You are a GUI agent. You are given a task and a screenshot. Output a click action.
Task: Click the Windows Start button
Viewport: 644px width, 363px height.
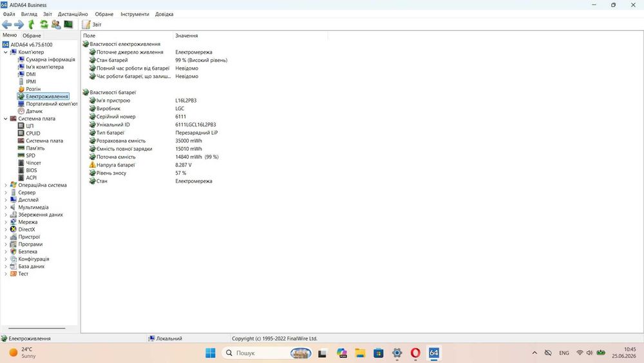click(x=211, y=353)
